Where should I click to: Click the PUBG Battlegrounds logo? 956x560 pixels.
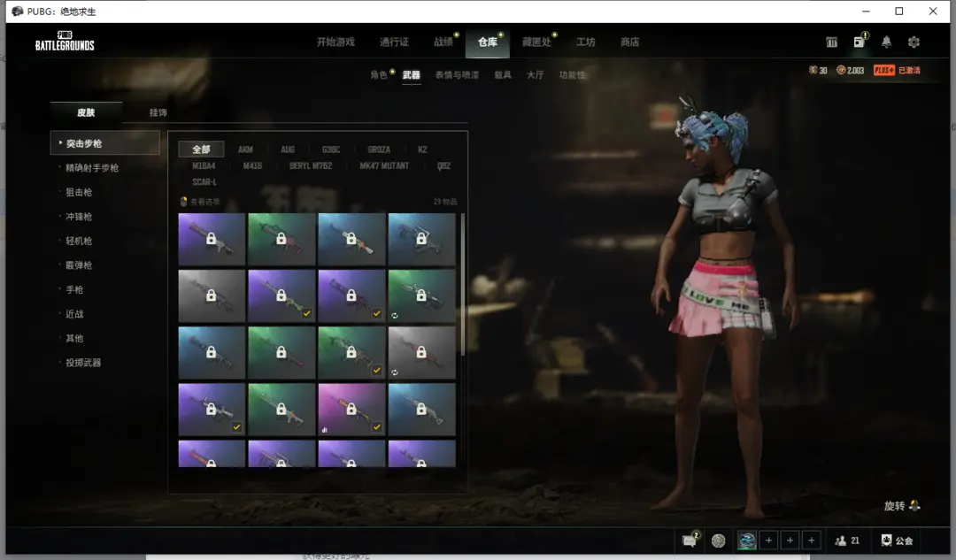(65, 42)
